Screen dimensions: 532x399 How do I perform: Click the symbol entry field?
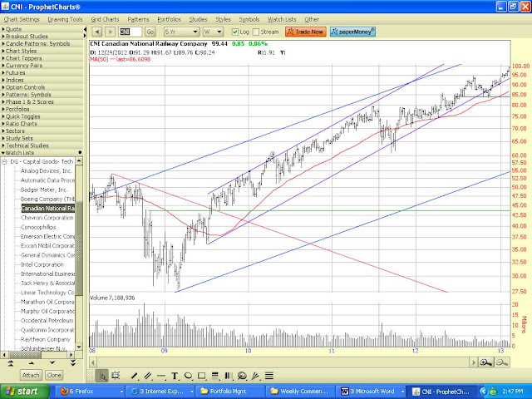130,32
